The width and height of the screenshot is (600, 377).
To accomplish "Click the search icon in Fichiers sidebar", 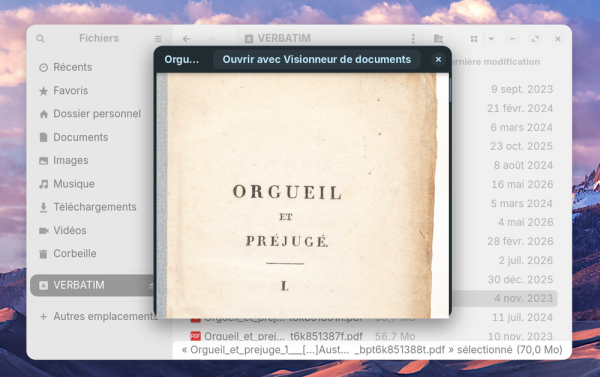I will click(40, 39).
